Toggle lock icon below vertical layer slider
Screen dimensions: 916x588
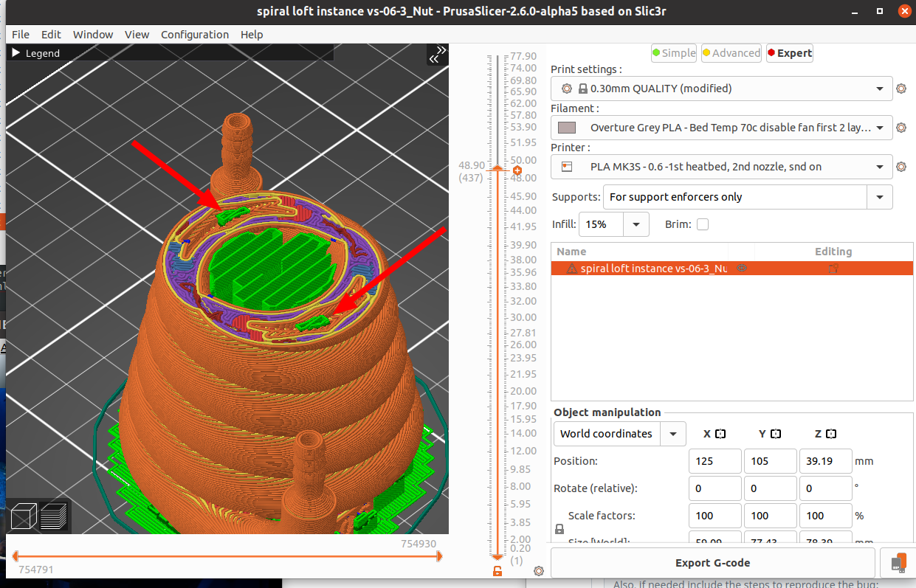click(x=497, y=571)
